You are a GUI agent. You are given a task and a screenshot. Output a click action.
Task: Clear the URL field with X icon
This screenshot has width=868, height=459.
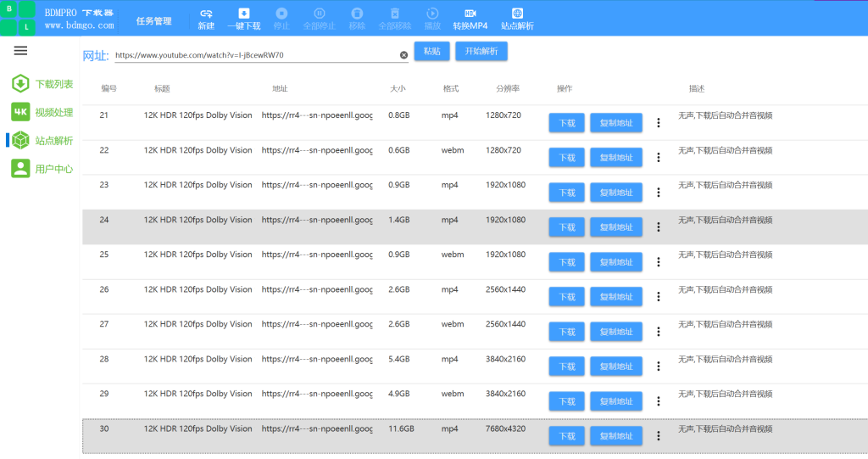403,55
